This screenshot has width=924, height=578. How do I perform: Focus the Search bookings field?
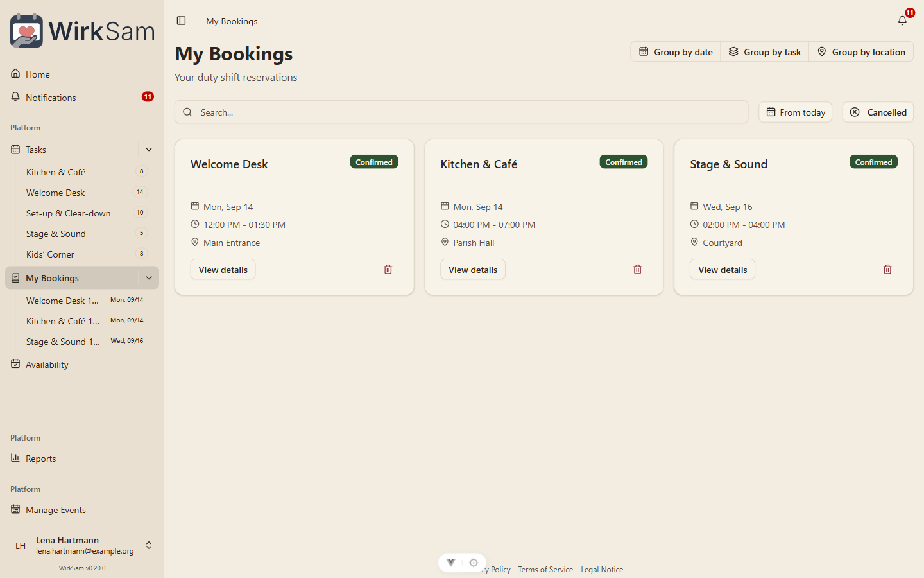[x=461, y=112]
